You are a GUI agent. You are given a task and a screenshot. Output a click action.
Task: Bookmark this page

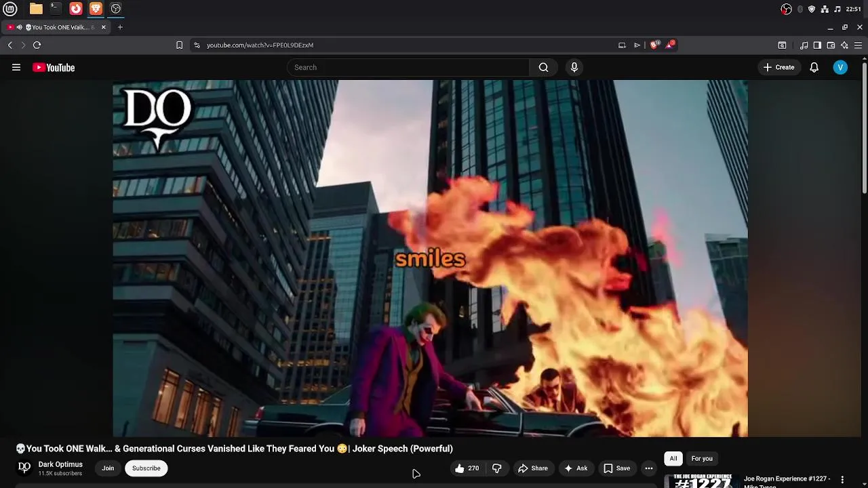click(x=179, y=45)
